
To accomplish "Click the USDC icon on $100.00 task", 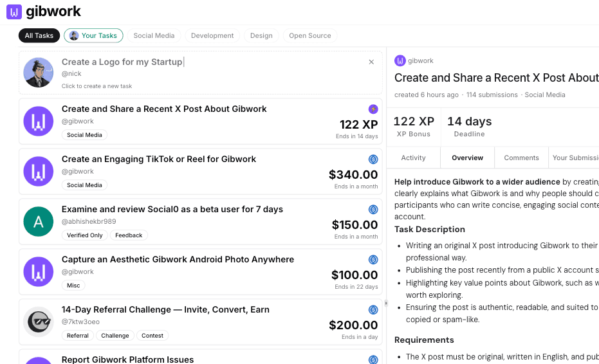I will pyautogui.click(x=373, y=260).
